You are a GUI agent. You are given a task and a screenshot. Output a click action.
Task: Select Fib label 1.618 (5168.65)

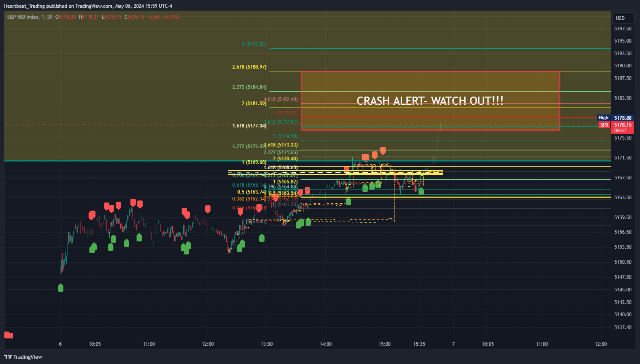click(x=281, y=168)
